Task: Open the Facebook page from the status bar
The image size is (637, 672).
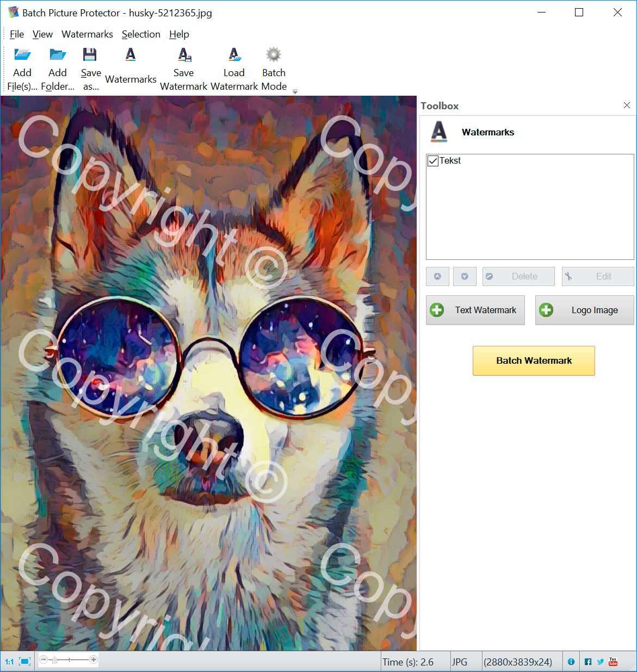Action: 588,662
